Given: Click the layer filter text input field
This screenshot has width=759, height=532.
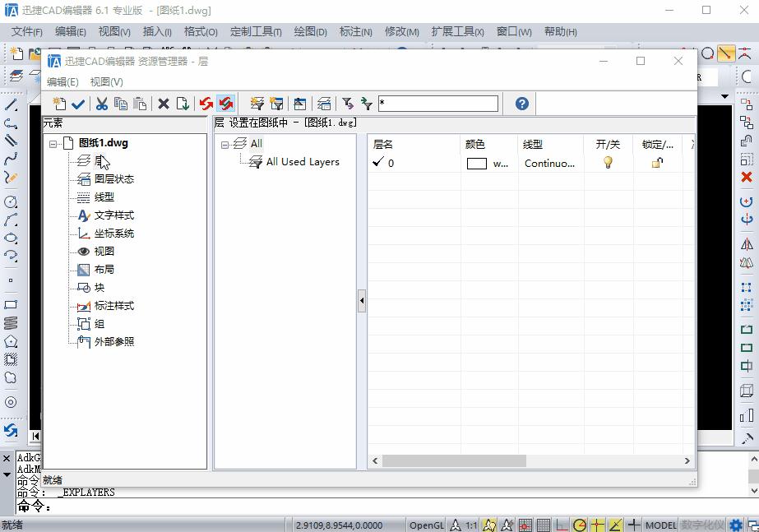Looking at the screenshot, I should 437,104.
